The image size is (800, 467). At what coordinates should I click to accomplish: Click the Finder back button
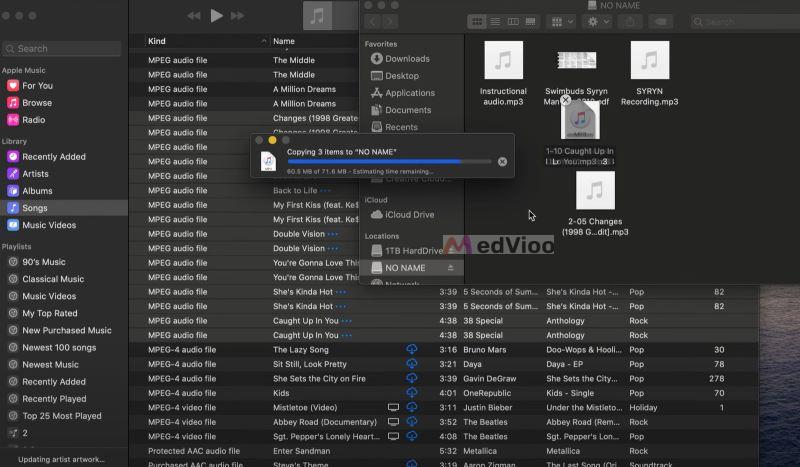coord(372,21)
